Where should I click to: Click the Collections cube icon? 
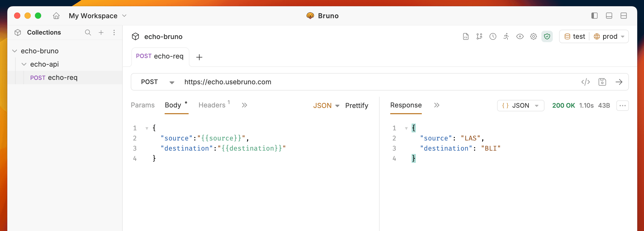18,33
